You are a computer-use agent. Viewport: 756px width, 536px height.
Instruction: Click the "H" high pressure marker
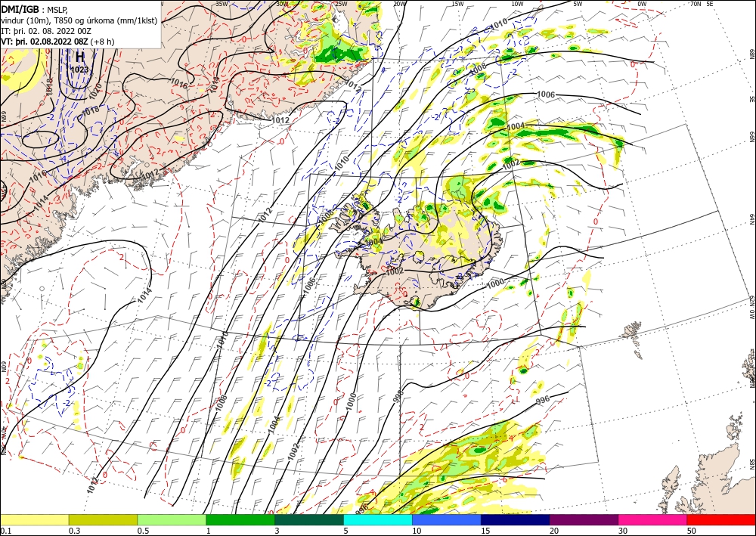coord(79,57)
